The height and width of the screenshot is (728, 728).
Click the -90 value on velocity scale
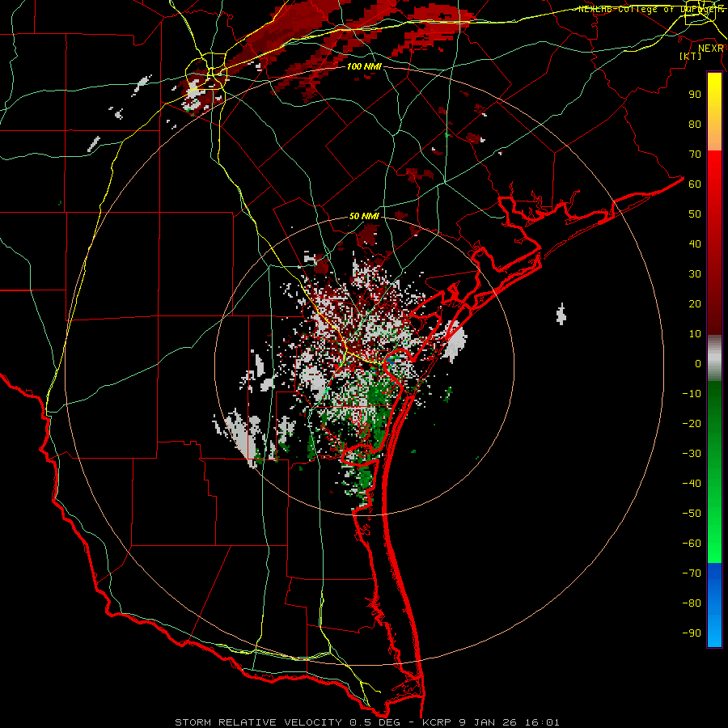click(692, 633)
